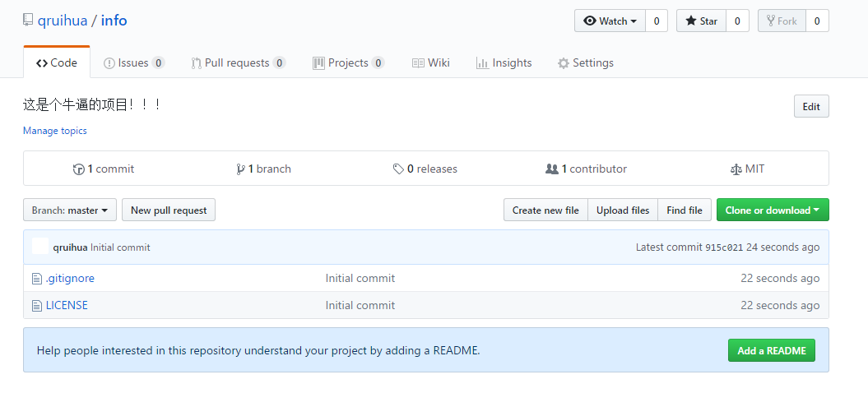The width and height of the screenshot is (868, 393).
Task: Open commit hash 915c021
Action: 723,247
